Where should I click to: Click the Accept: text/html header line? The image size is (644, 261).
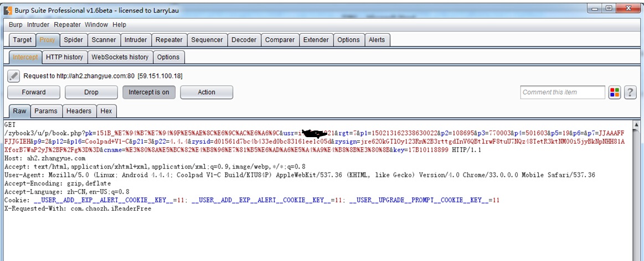pyautogui.click(x=155, y=166)
